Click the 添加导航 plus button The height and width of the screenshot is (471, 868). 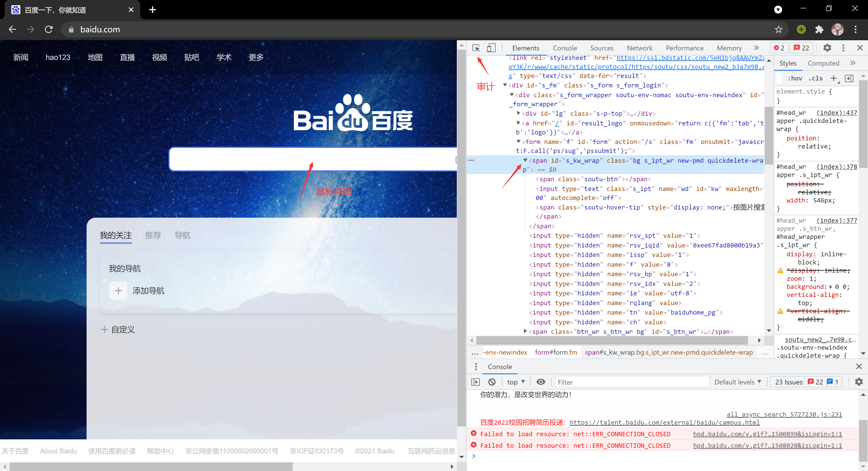[x=118, y=290]
